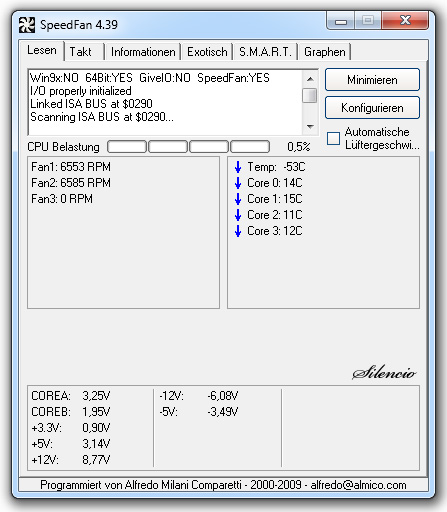
Task: Open the Informationen tab
Action: click(143, 52)
